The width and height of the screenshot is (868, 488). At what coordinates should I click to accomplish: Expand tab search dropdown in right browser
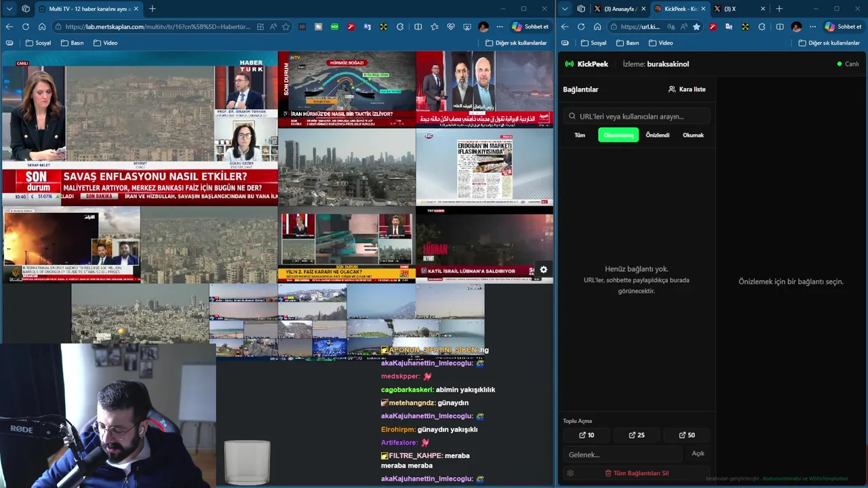[565, 9]
